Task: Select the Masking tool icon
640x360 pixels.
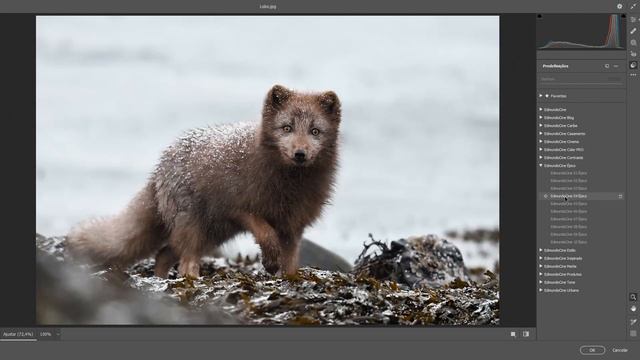Action: [x=633, y=42]
